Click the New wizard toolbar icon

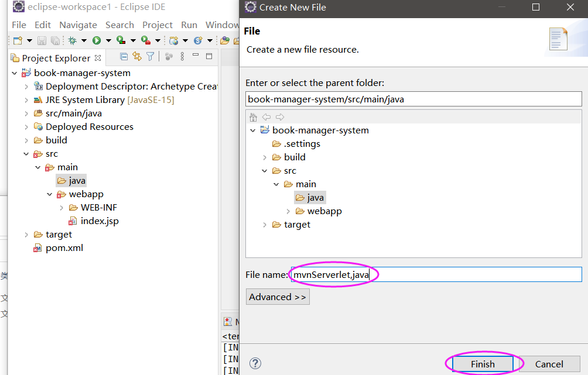18,40
